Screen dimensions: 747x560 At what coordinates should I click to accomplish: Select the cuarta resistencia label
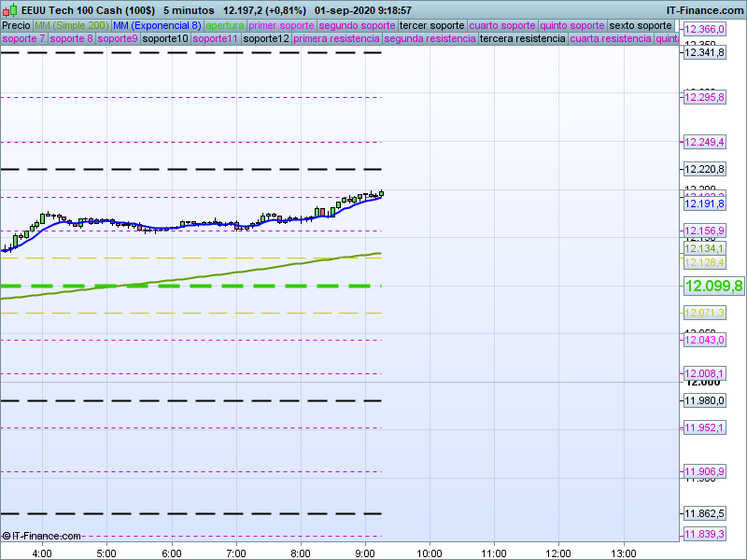pos(611,39)
